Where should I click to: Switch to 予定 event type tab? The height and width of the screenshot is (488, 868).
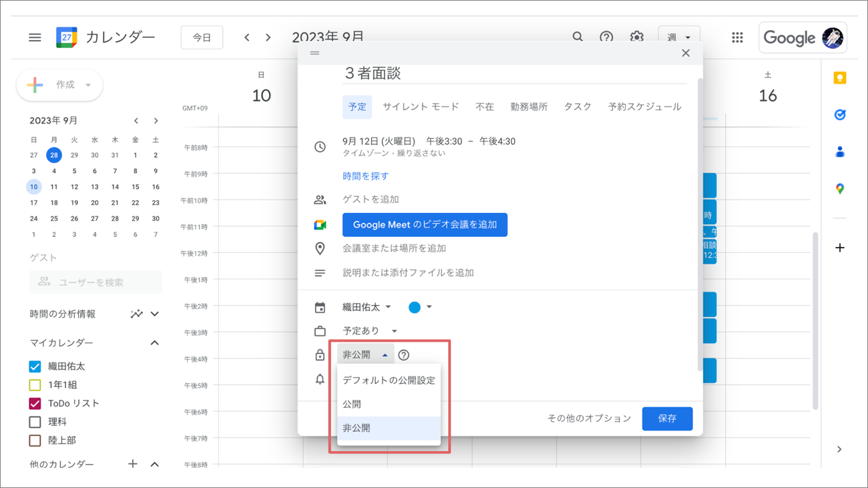click(357, 107)
